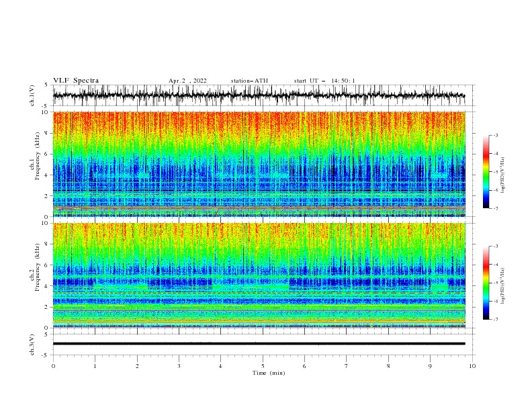Viewport: 532px width, 411px height.
Task: Click the "station=ATH" header text
Action: [249, 81]
